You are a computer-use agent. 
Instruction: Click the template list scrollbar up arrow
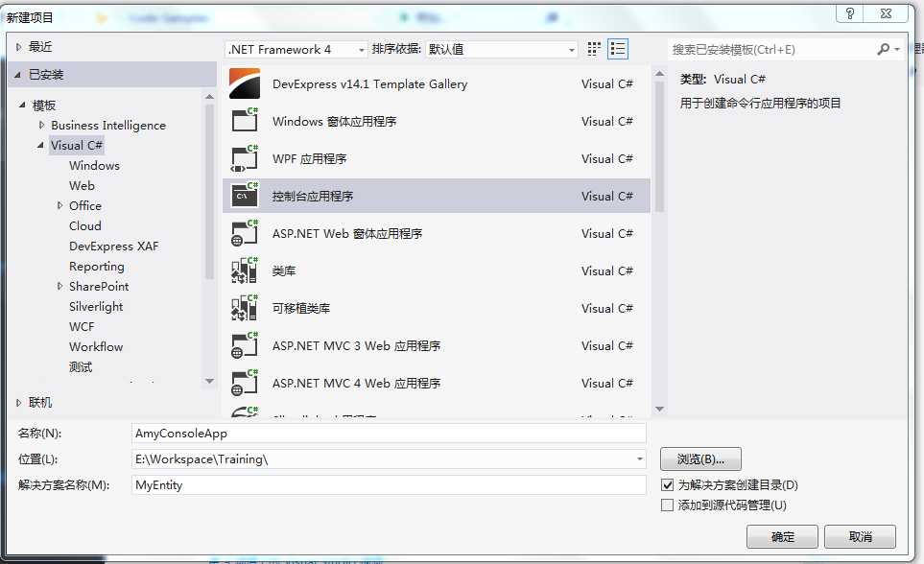click(659, 74)
